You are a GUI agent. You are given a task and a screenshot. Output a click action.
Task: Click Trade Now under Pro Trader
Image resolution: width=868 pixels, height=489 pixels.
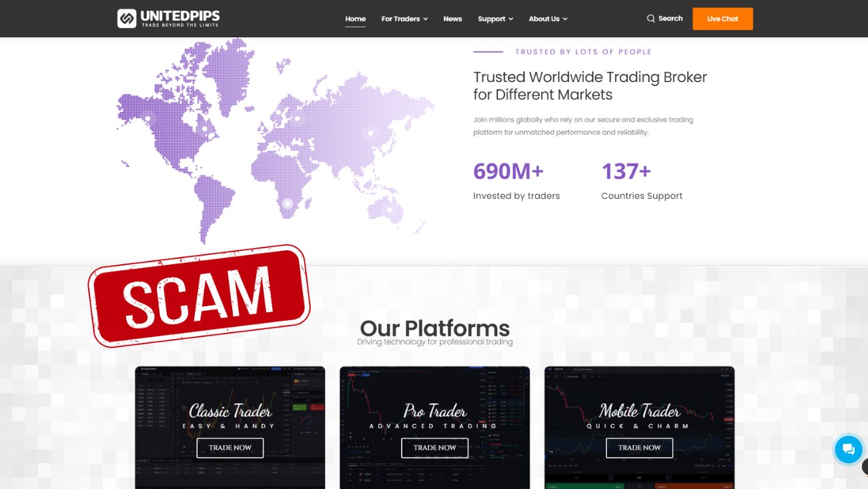click(435, 448)
